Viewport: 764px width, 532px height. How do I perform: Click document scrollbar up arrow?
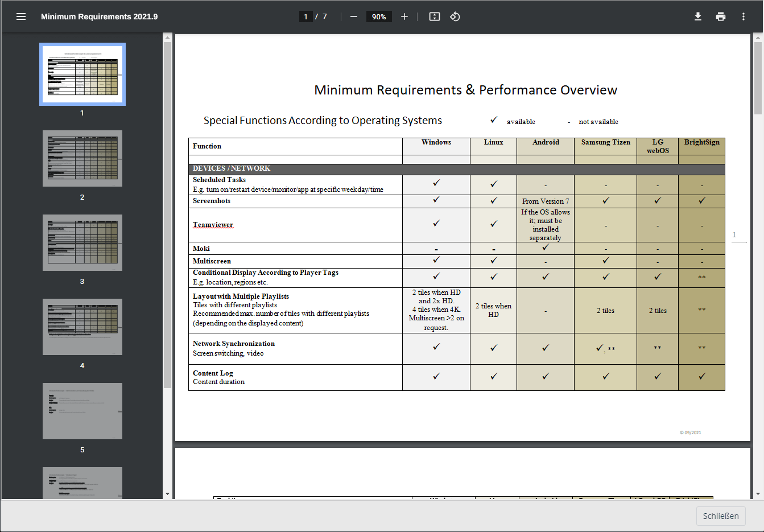click(758, 38)
